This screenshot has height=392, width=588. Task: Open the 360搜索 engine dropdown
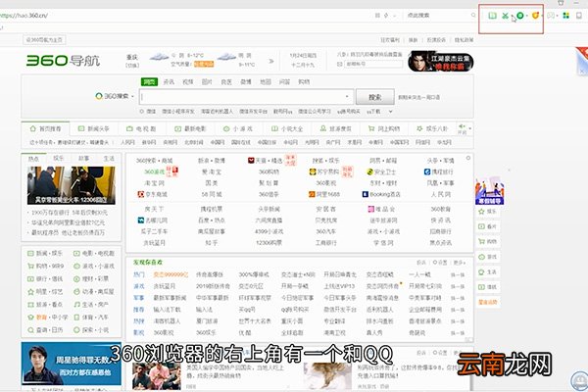pyautogui.click(x=115, y=96)
